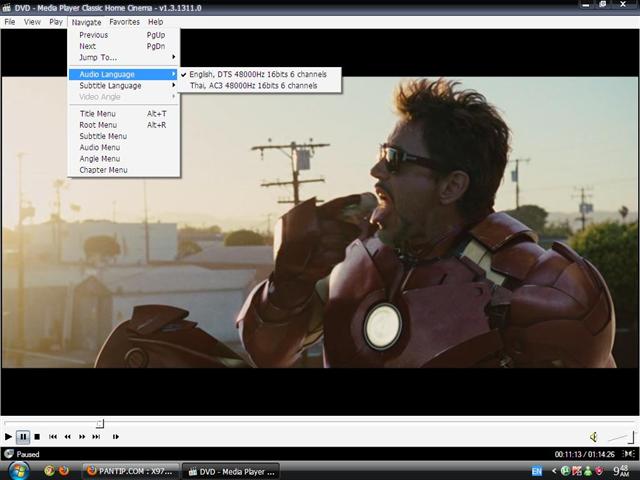Click the red shield tray icon

[x=599, y=471]
